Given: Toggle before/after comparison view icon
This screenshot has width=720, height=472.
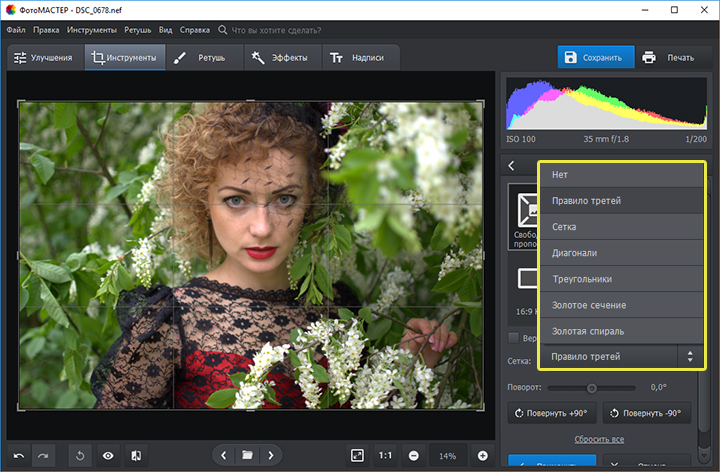Looking at the screenshot, I should [x=136, y=455].
